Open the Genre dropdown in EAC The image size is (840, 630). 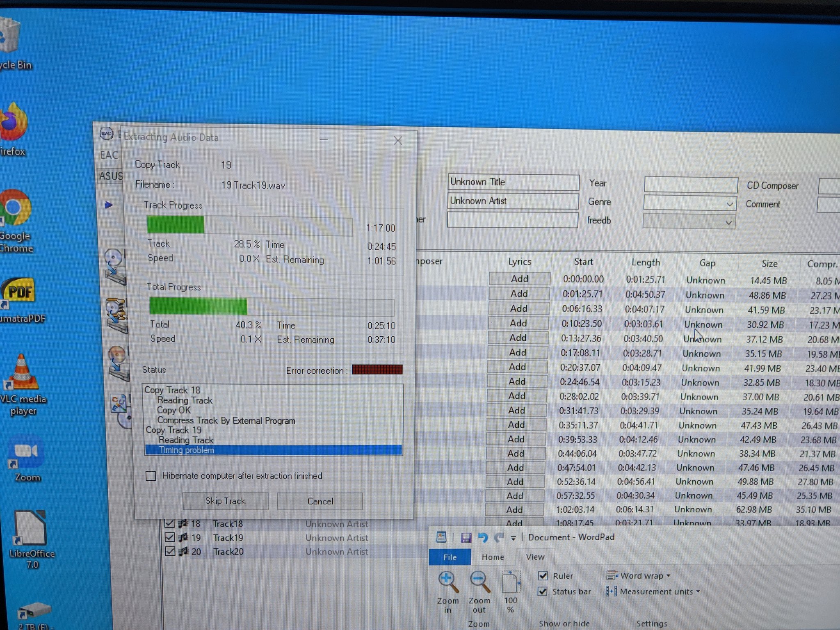click(729, 204)
